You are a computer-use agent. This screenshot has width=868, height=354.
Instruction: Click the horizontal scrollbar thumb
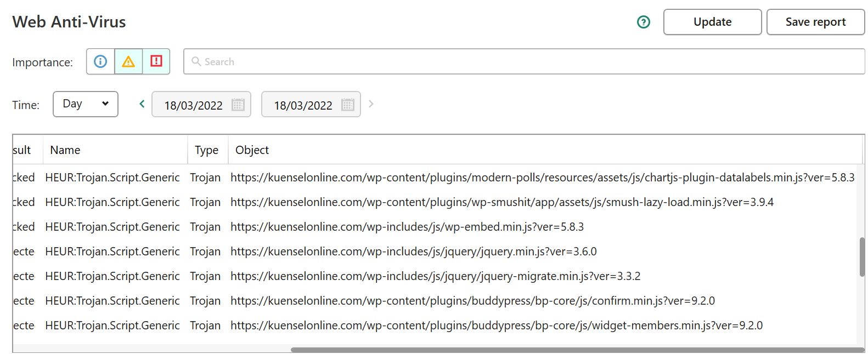coord(578,350)
